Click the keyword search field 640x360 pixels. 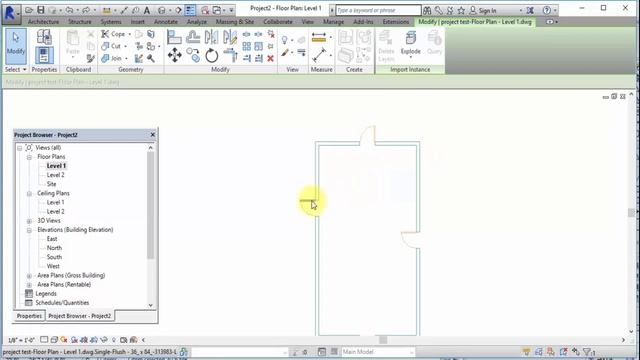click(x=378, y=10)
